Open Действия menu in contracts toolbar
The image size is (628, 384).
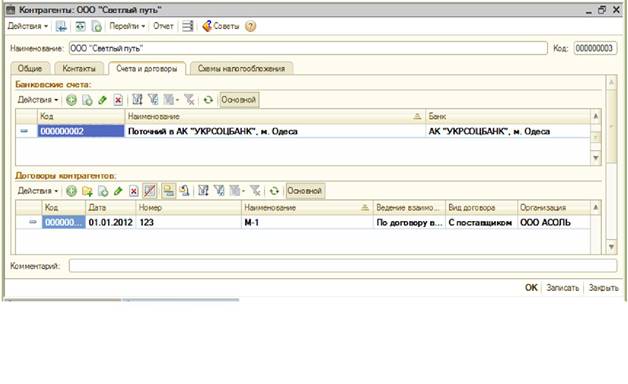(x=38, y=191)
